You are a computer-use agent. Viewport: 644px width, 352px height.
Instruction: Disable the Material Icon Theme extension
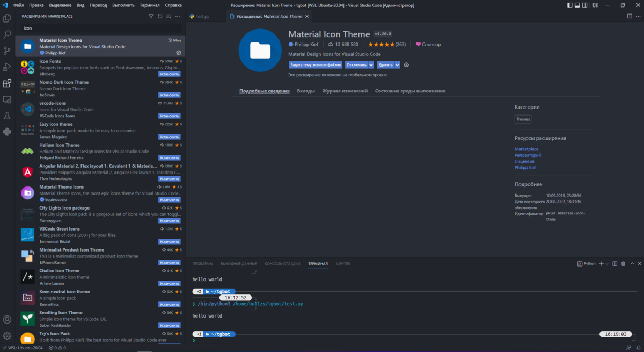[355, 63]
